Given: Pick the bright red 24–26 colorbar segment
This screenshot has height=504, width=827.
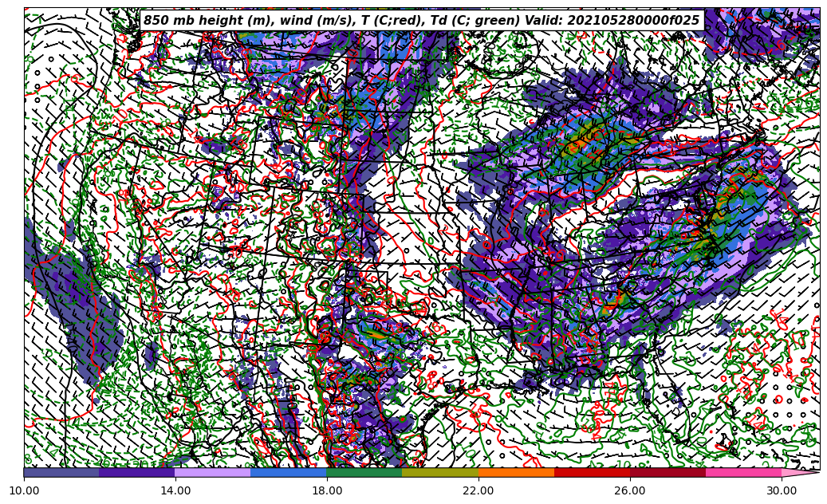Looking at the screenshot, I should click(x=592, y=472).
